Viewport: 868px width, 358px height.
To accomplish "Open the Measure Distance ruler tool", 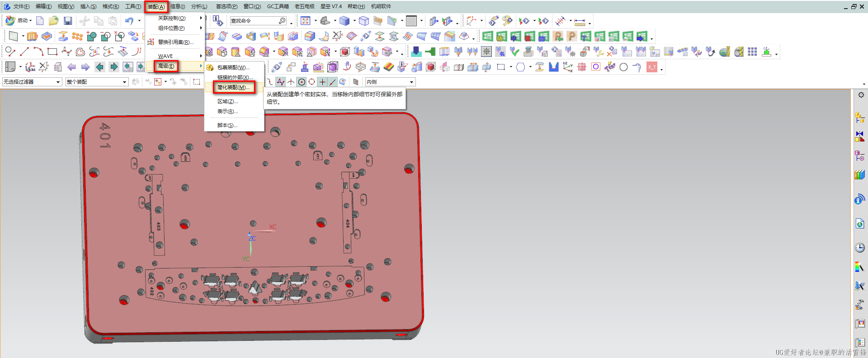I will click(x=580, y=21).
